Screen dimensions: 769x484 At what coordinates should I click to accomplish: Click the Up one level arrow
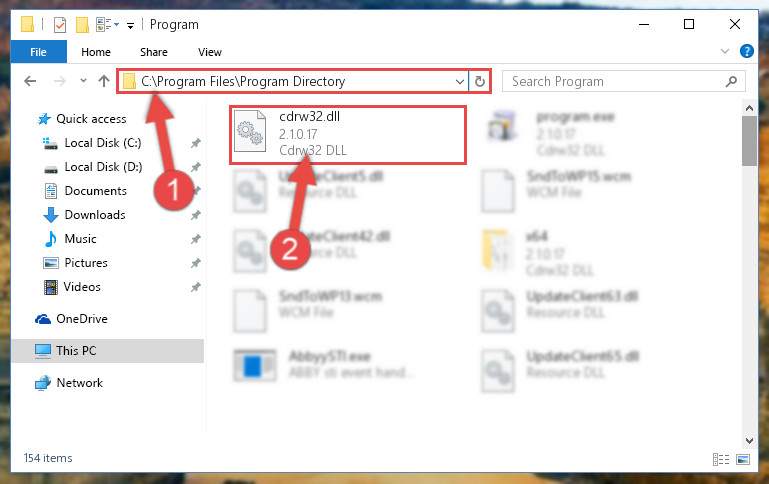tap(103, 81)
